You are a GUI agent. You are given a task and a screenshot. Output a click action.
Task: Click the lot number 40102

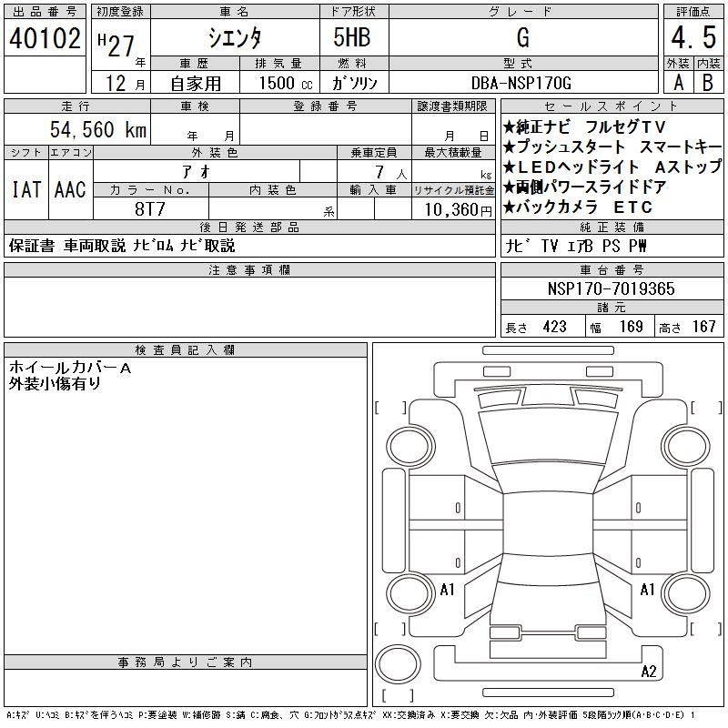[x=45, y=38]
